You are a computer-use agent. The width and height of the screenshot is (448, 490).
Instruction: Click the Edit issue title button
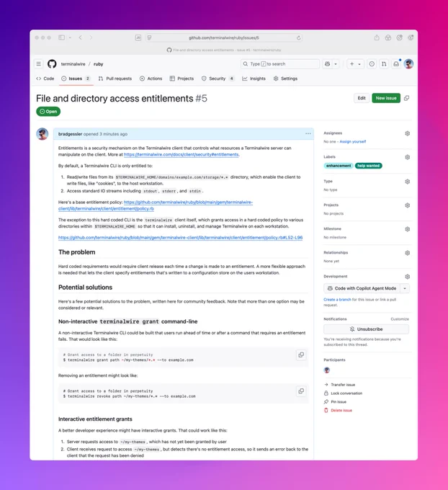coord(362,98)
